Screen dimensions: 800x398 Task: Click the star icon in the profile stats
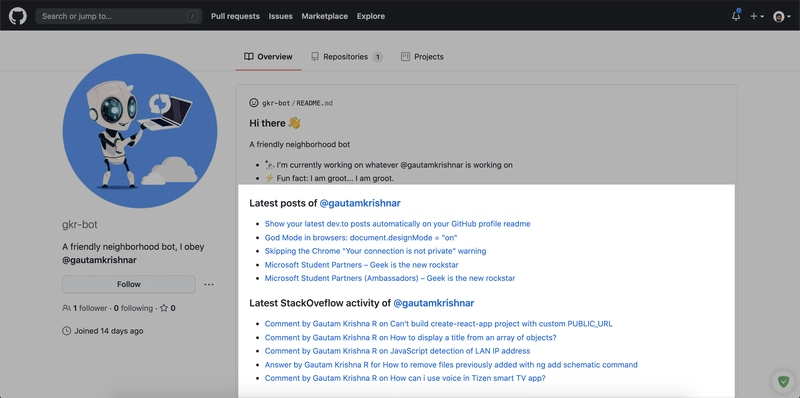coord(164,308)
